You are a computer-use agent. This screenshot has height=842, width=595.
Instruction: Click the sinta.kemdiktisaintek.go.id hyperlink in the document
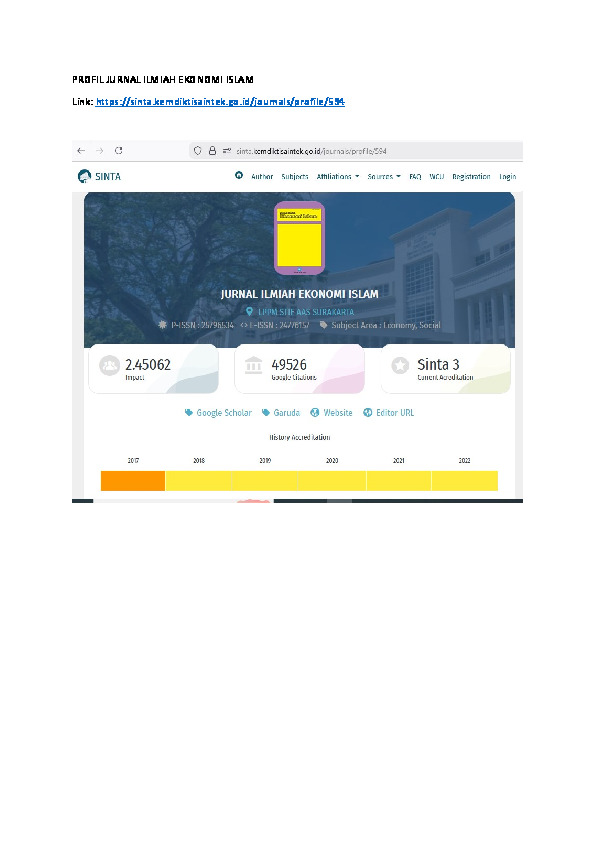pyautogui.click(x=220, y=101)
